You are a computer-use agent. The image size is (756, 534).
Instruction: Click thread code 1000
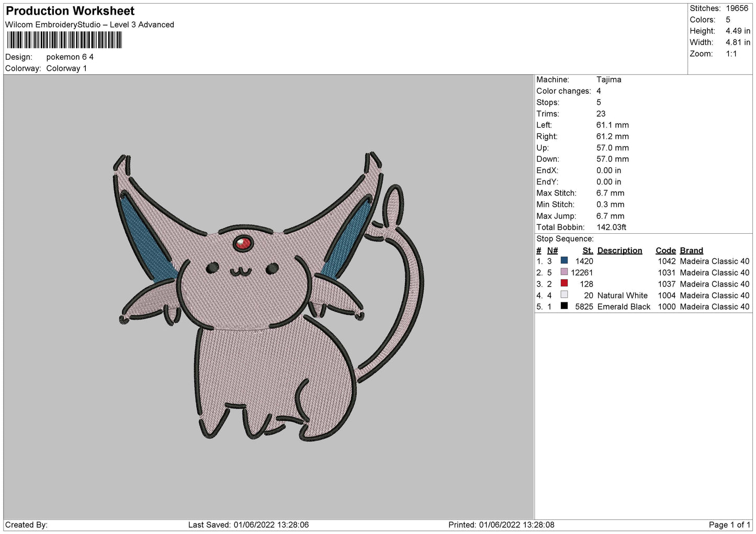(667, 307)
